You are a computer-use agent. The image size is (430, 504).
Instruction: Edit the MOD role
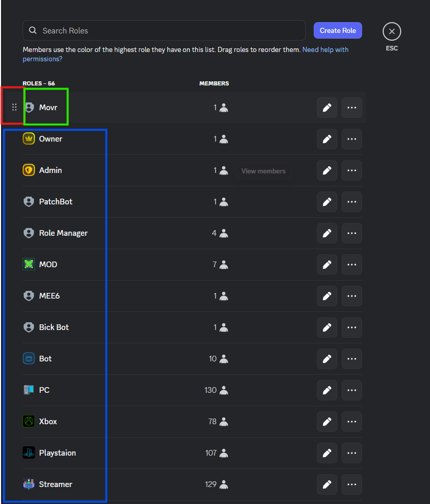click(x=327, y=265)
